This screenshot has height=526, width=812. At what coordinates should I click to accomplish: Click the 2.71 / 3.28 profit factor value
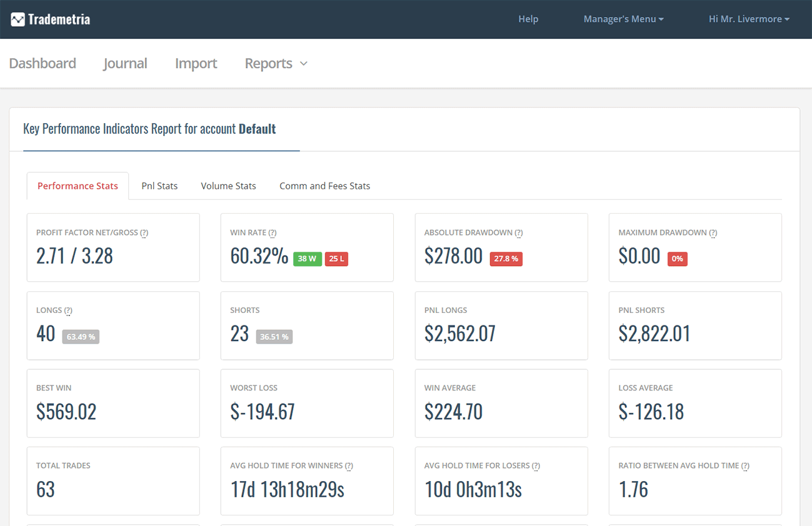74,256
